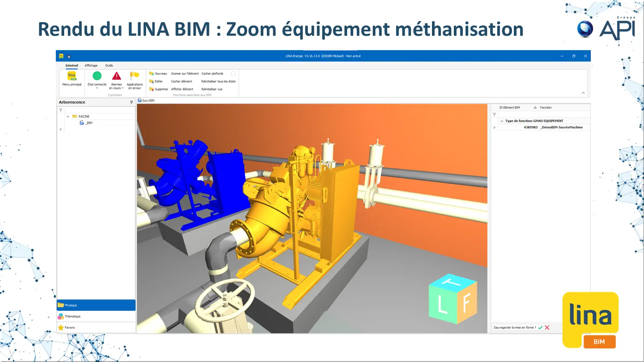Select the Physique view tab

pos(96,305)
